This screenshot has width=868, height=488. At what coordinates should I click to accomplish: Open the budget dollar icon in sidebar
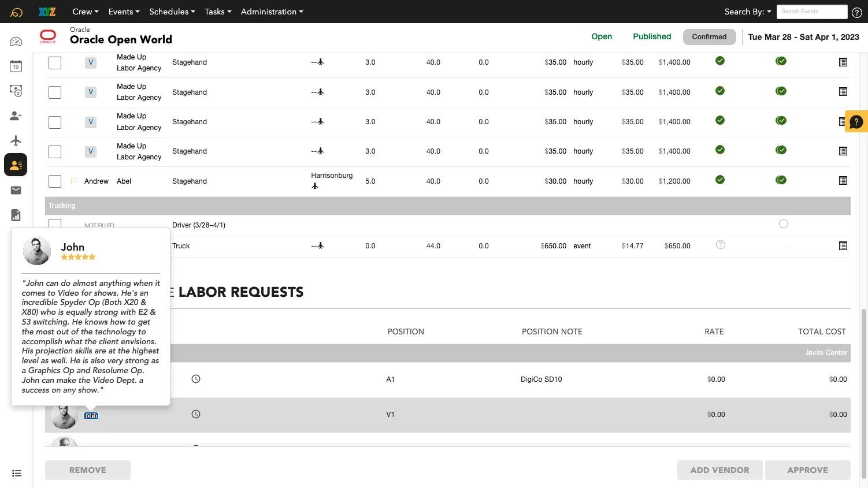coord(16,91)
